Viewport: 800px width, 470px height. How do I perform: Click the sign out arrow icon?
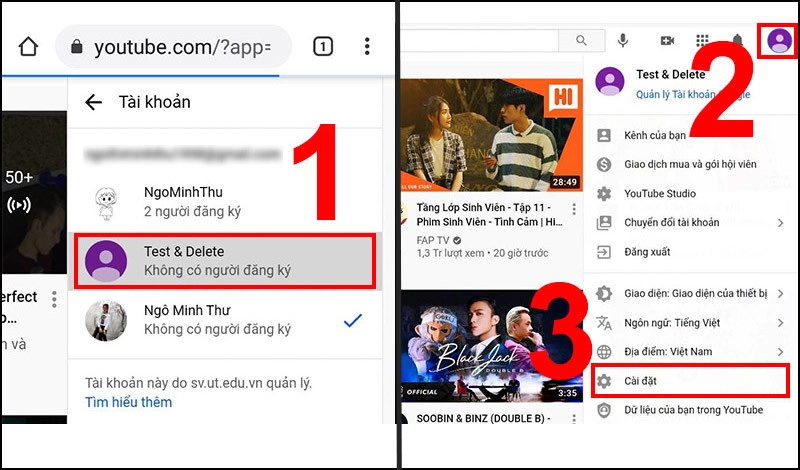(x=604, y=252)
